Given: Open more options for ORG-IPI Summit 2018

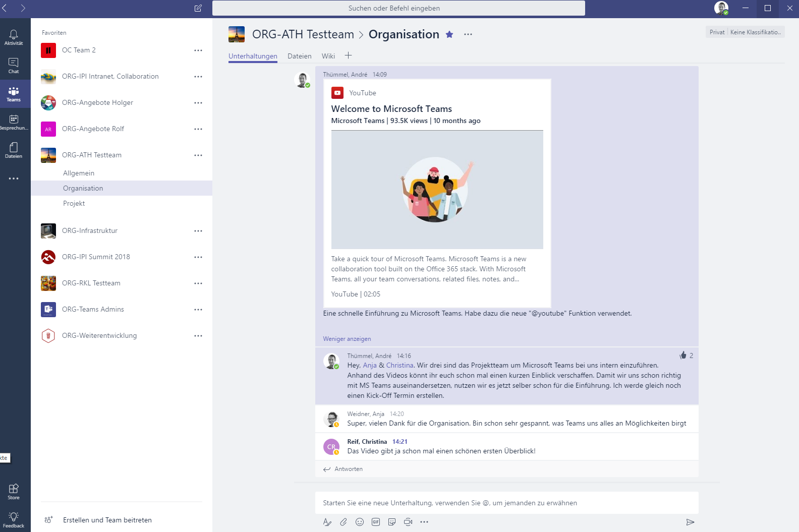Looking at the screenshot, I should (198, 257).
